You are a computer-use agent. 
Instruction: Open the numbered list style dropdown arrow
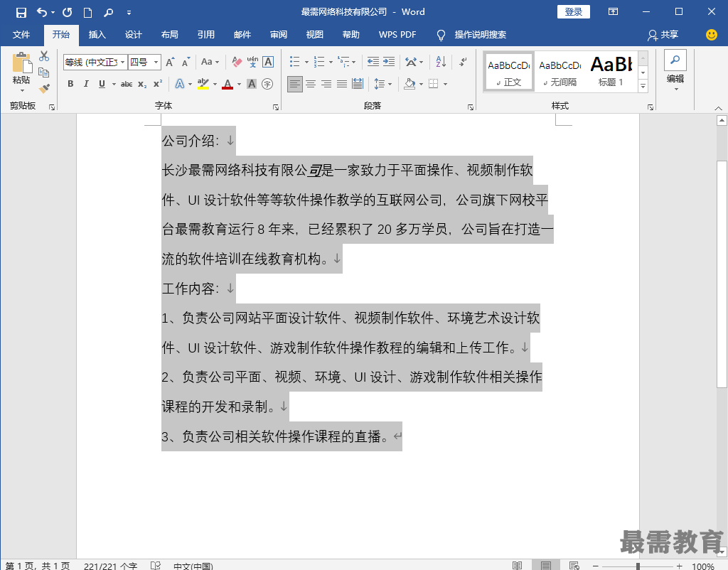331,62
